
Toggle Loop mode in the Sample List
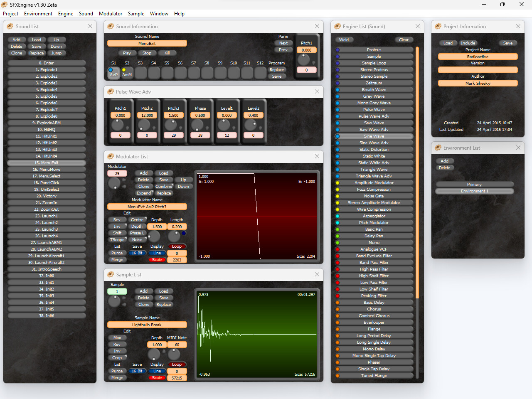pos(177,365)
